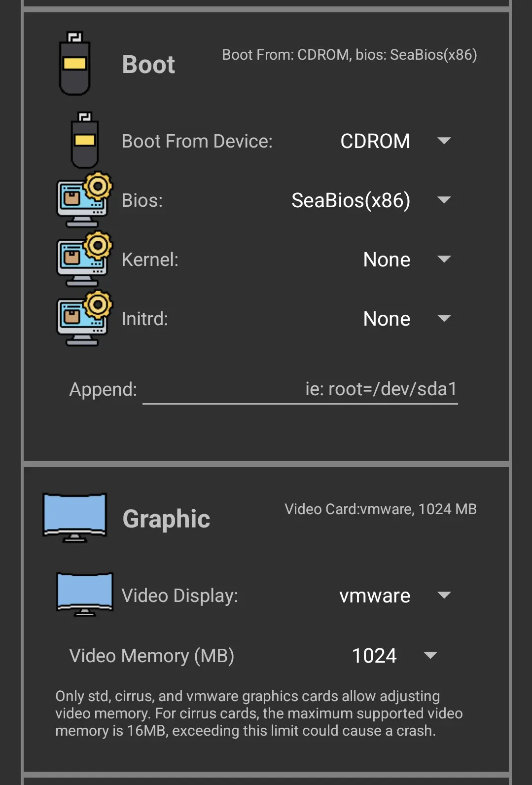Image resolution: width=532 pixels, height=785 pixels.
Task: Open the Bios dropdown arrow
Action: (444, 200)
